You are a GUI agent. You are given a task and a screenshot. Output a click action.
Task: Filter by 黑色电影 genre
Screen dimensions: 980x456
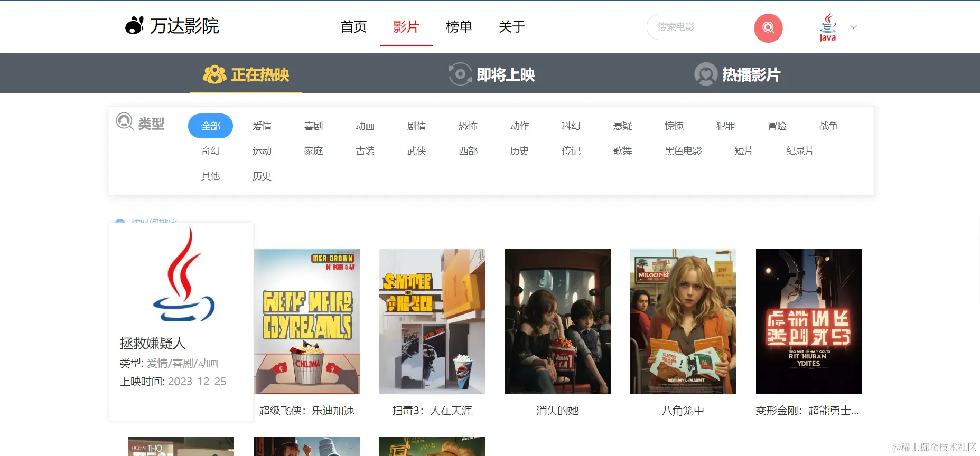tap(683, 150)
